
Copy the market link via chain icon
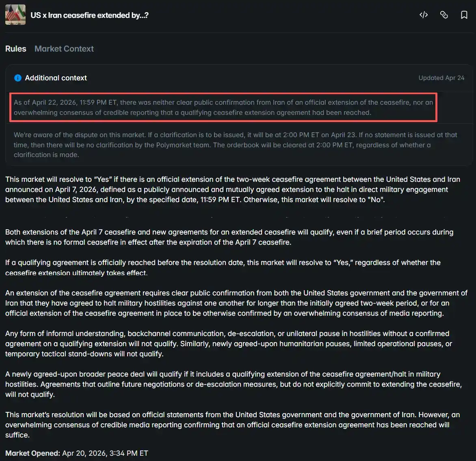click(x=444, y=15)
